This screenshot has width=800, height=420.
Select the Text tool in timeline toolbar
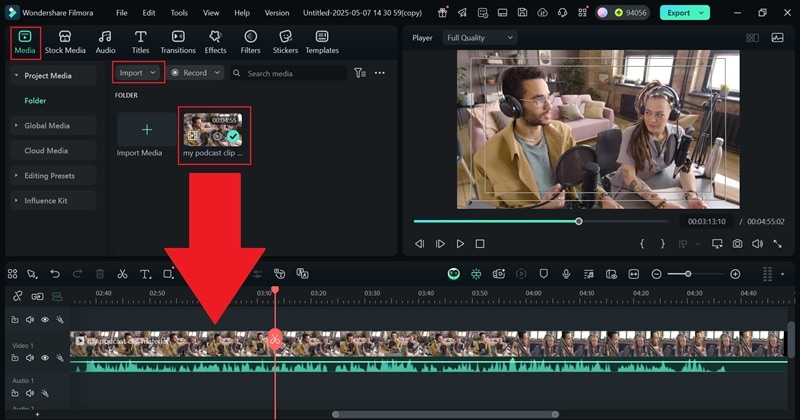(145, 274)
